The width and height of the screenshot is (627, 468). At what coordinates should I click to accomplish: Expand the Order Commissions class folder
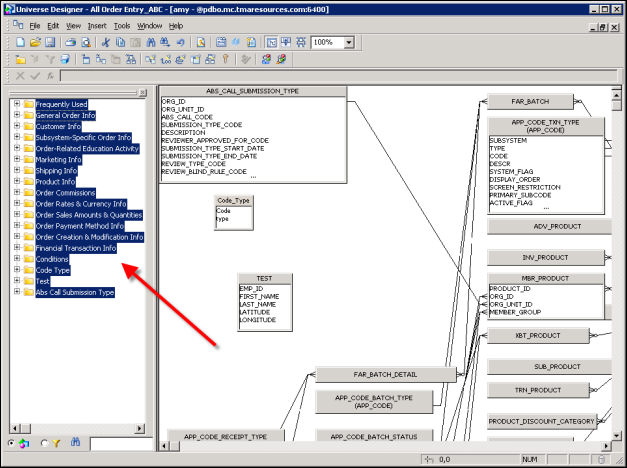pos(17,192)
